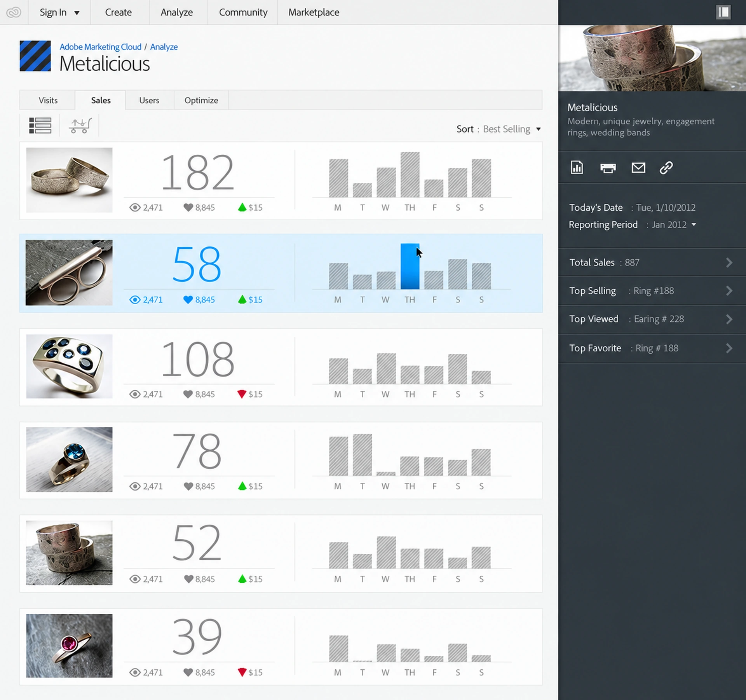Click heart icon on 52 row

pyautogui.click(x=188, y=579)
